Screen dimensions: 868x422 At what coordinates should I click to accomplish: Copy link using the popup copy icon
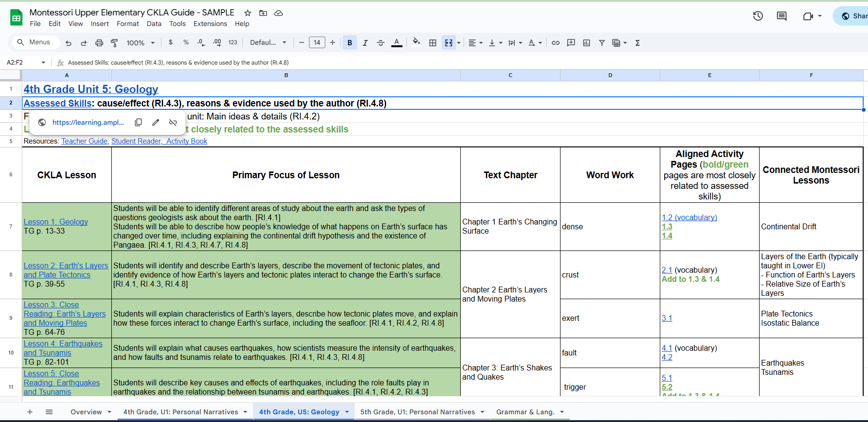tap(138, 122)
